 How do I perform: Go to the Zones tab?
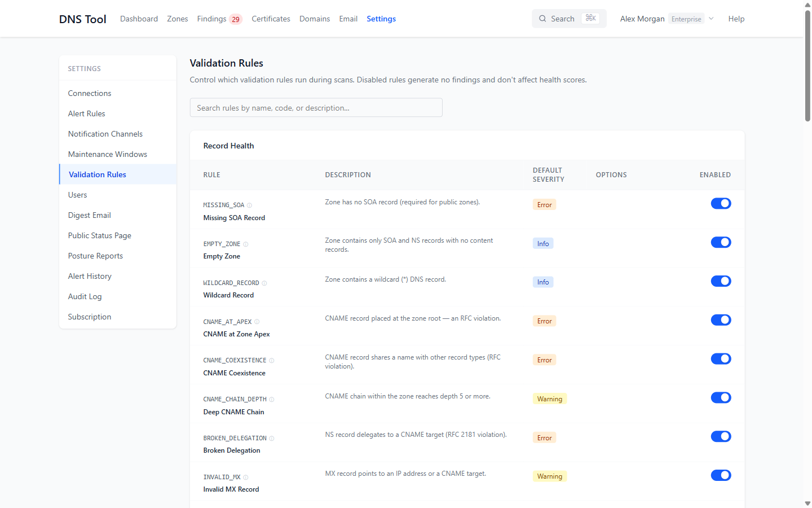[178, 19]
